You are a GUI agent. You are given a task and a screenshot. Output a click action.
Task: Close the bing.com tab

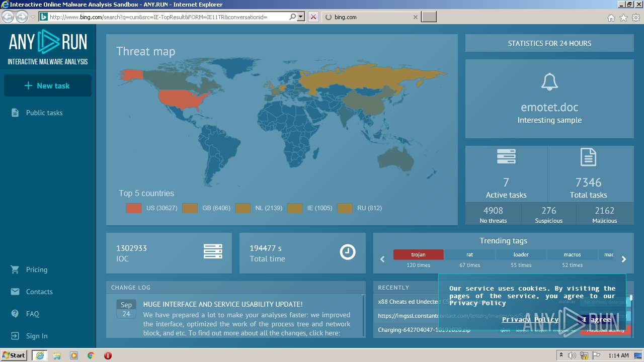[415, 17]
